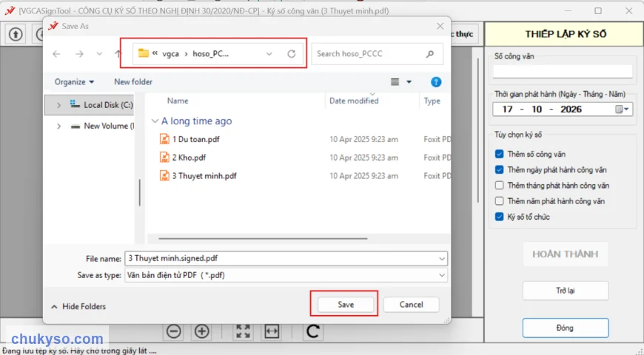Collapse the A long time ago group
The height and width of the screenshot is (355, 644).
(x=155, y=121)
